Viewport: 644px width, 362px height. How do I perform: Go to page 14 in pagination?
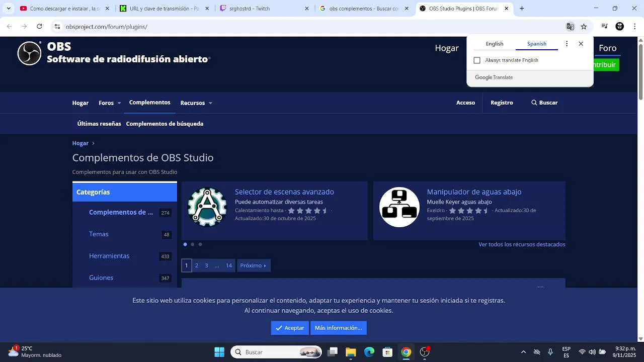[x=229, y=265]
